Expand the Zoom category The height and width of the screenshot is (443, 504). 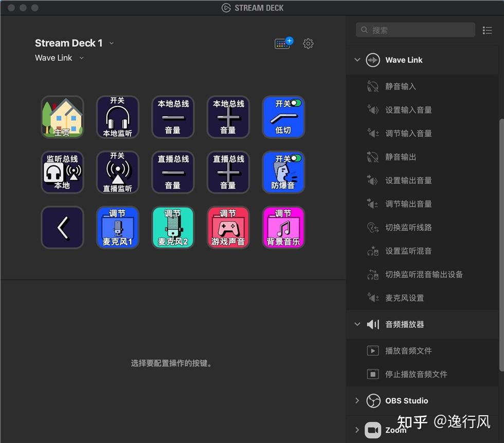point(357,430)
